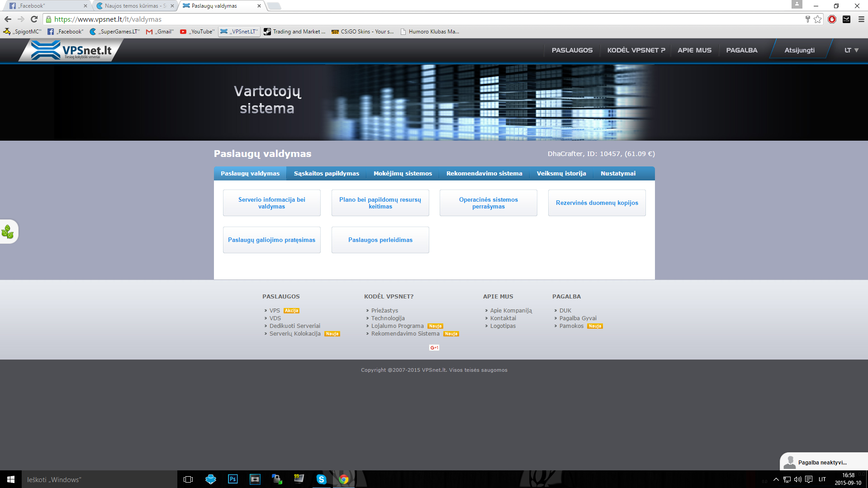This screenshot has width=868, height=488.
Task: Click the Chrome icon in taskbar
Action: 344,479
